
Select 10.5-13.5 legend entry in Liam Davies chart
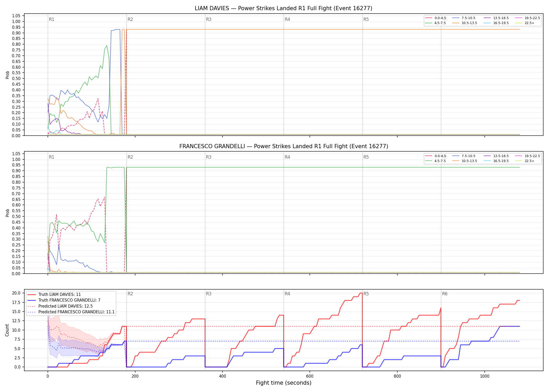click(x=465, y=23)
